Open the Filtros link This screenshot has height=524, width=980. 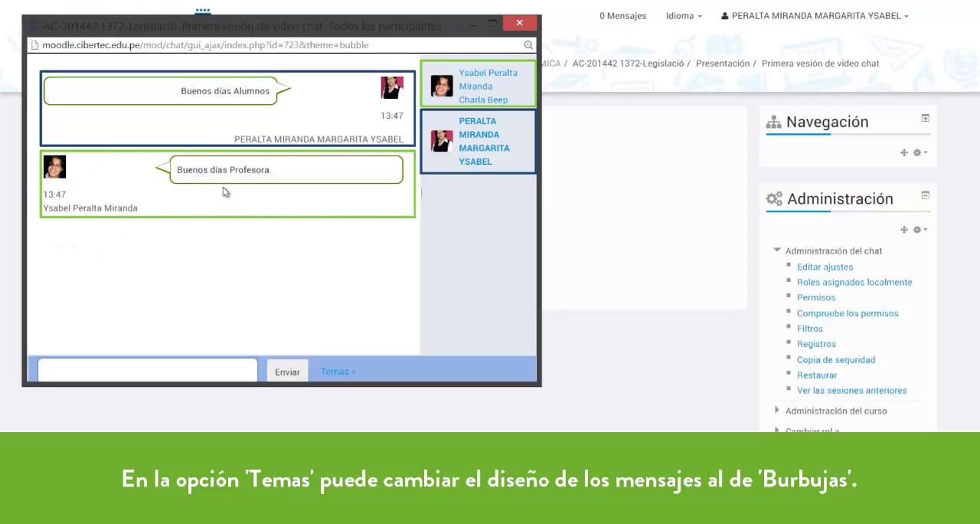(810, 329)
